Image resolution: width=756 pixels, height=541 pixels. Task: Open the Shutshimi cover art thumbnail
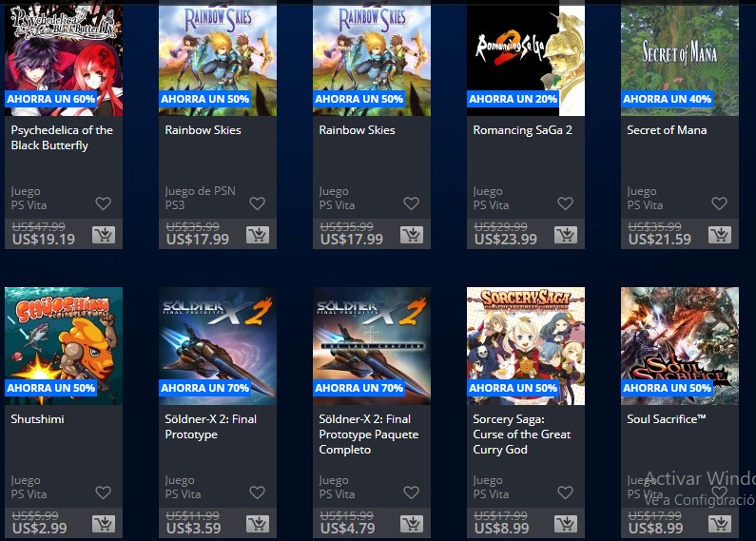[x=64, y=346]
